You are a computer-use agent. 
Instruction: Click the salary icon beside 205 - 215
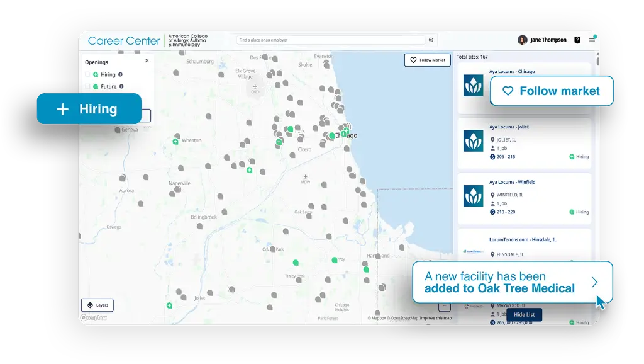[492, 157]
